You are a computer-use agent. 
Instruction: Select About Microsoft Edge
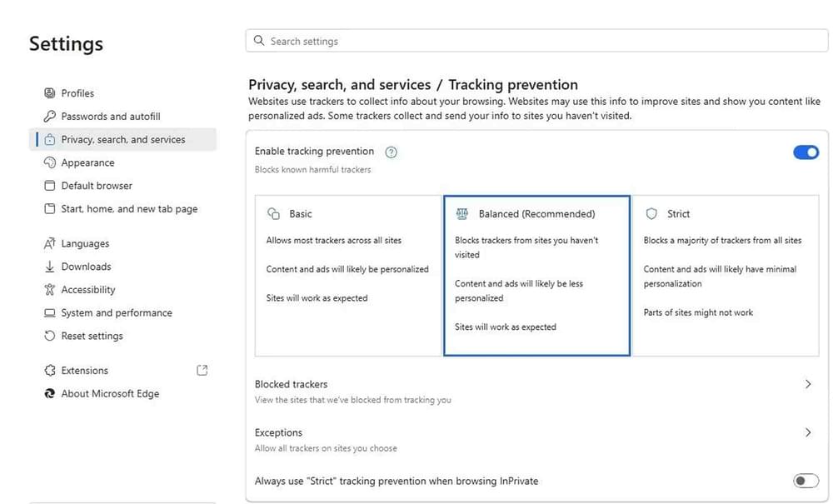pos(109,393)
